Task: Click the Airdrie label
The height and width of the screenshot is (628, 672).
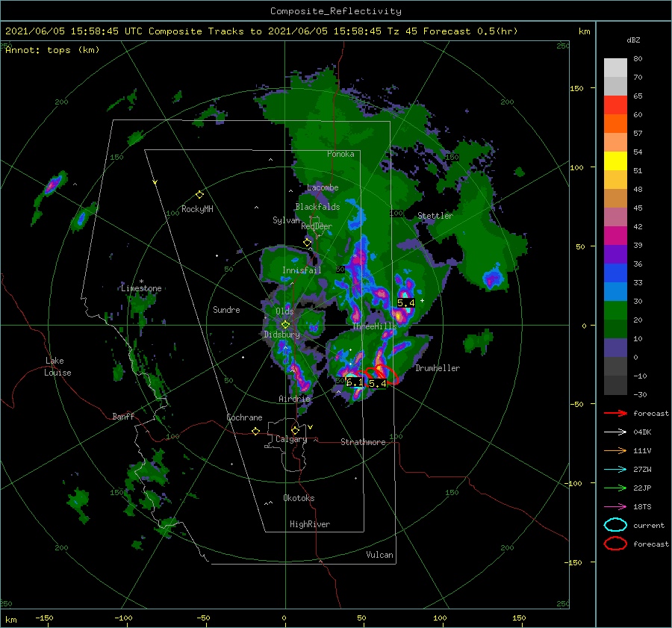Action: pos(294,399)
